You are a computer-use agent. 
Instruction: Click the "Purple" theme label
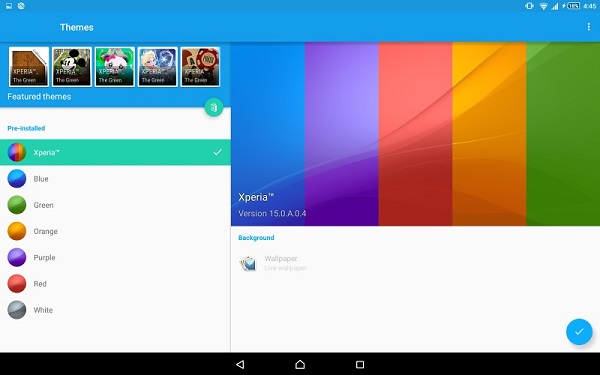point(44,258)
